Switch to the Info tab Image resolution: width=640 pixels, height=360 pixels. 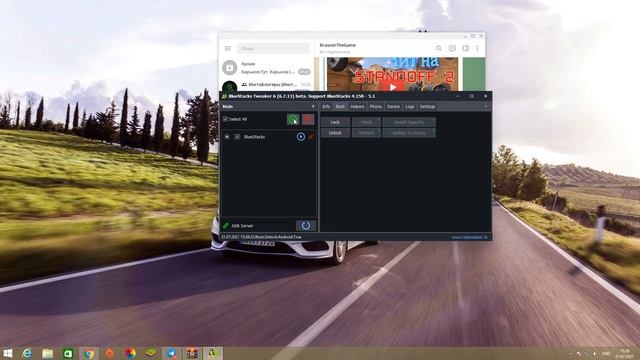pos(326,107)
